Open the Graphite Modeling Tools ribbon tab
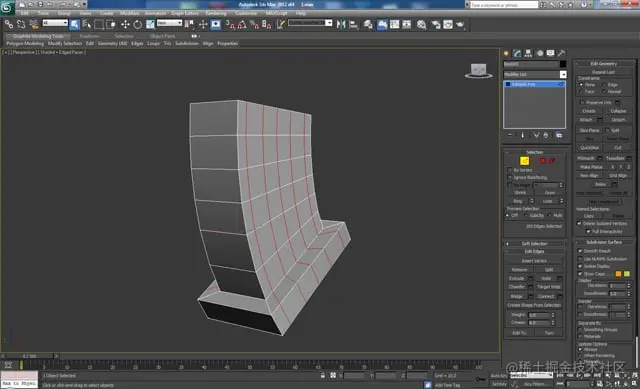Viewport: 640px width, 389px height. point(38,36)
